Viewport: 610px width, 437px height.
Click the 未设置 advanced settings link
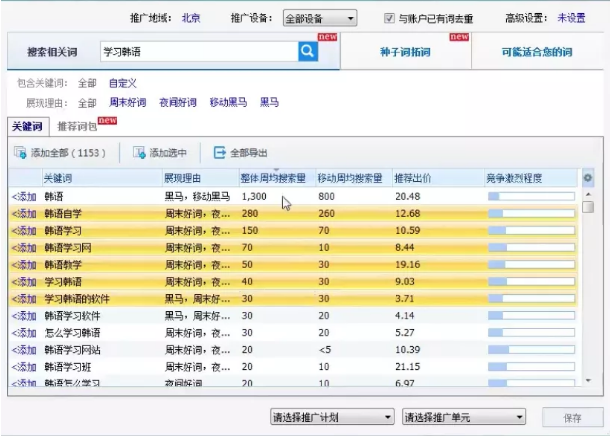(571, 18)
